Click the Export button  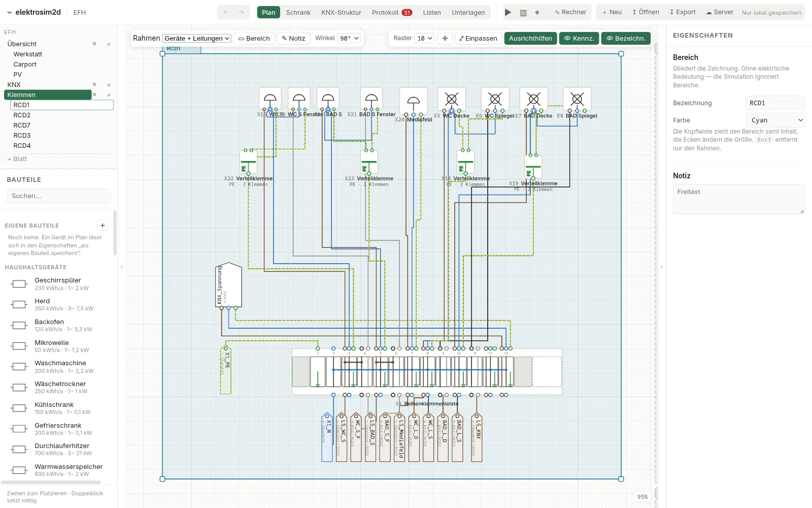tap(683, 12)
